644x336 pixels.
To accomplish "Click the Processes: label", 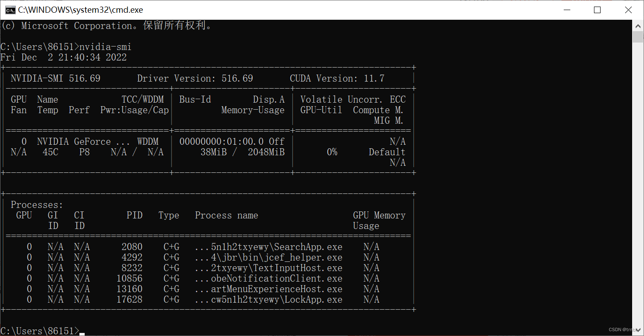I will (x=37, y=205).
